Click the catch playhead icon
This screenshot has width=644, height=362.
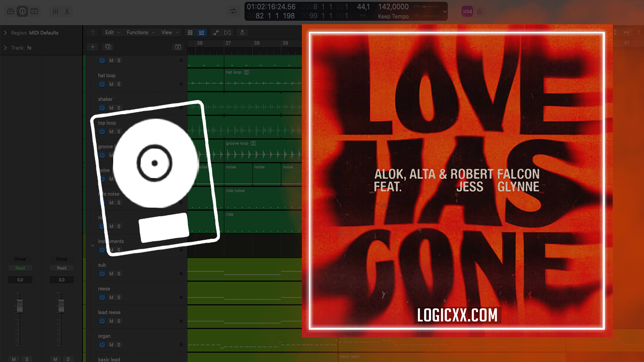pos(243,33)
